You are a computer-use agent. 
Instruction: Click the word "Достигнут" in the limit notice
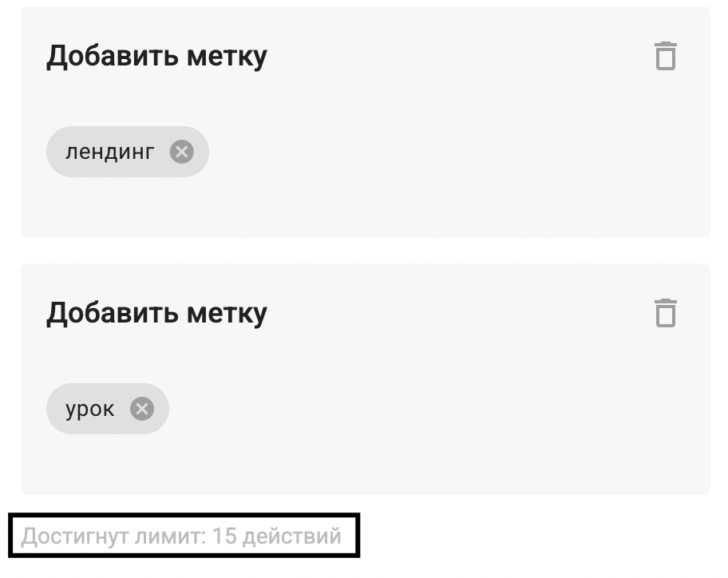pos(71,536)
